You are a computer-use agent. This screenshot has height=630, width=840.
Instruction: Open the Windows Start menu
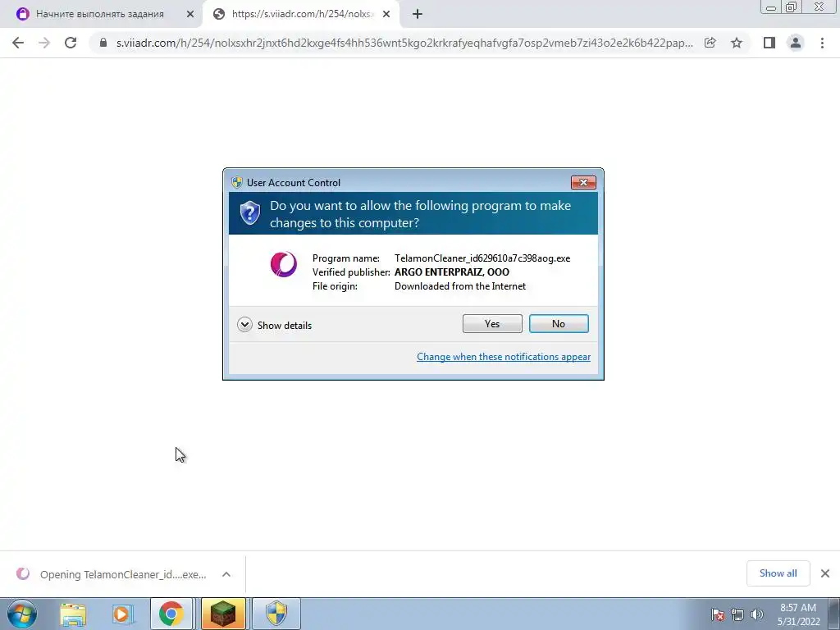22,614
